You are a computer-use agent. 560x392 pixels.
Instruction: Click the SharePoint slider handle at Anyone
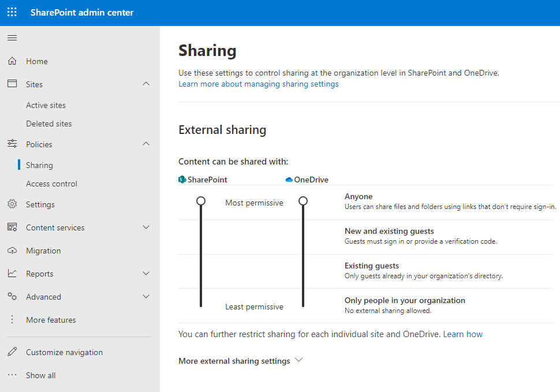[x=201, y=201]
